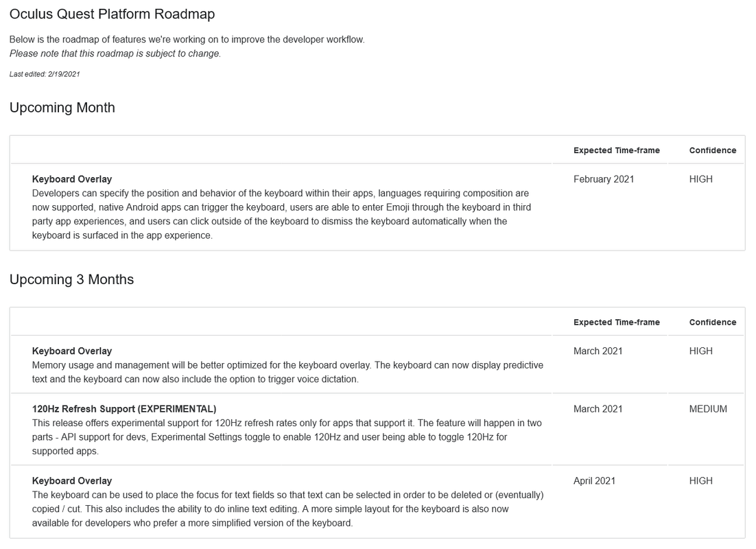Screen dimensions: 756x549
Task: Click the March 2021 Keyboard Overlay title
Action: (72, 351)
